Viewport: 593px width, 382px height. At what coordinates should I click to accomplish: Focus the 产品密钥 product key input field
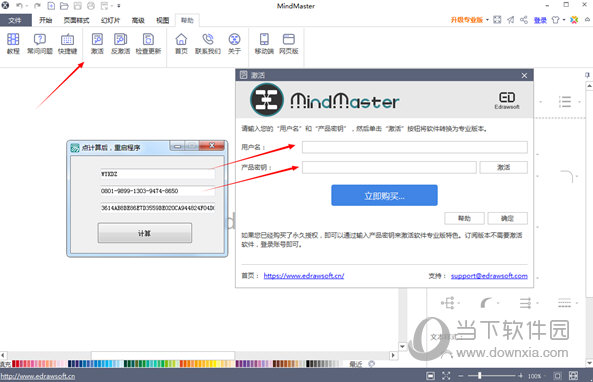389,167
